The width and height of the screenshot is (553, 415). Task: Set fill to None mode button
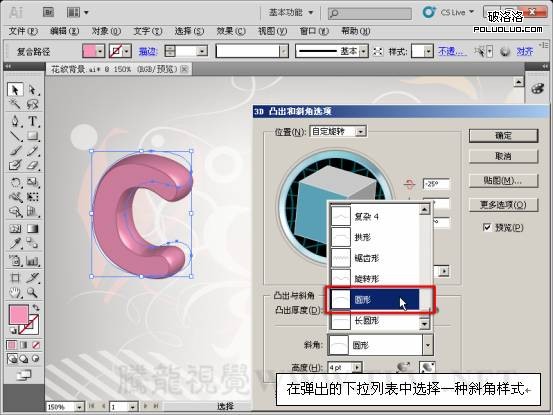(36, 344)
